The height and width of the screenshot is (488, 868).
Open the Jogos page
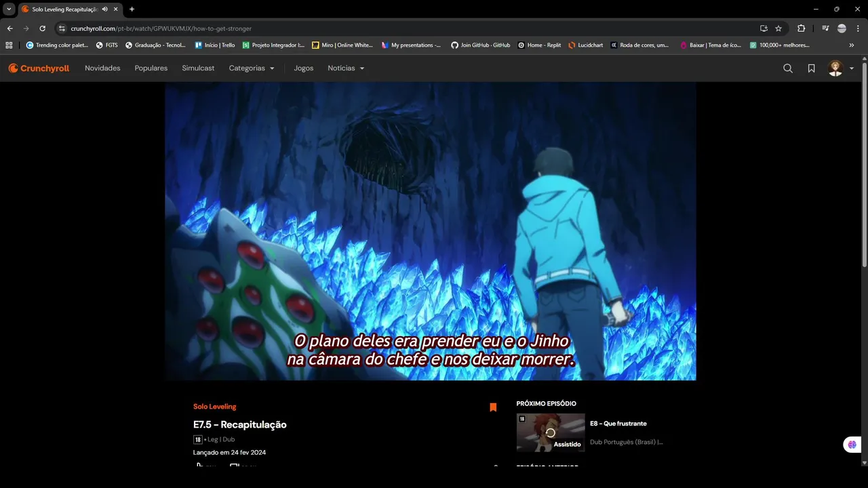304,68
